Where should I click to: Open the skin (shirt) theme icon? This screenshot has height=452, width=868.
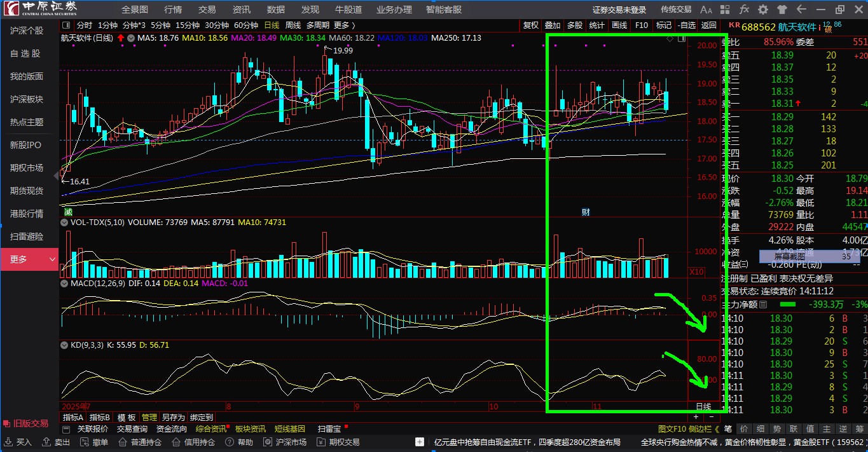[782, 10]
